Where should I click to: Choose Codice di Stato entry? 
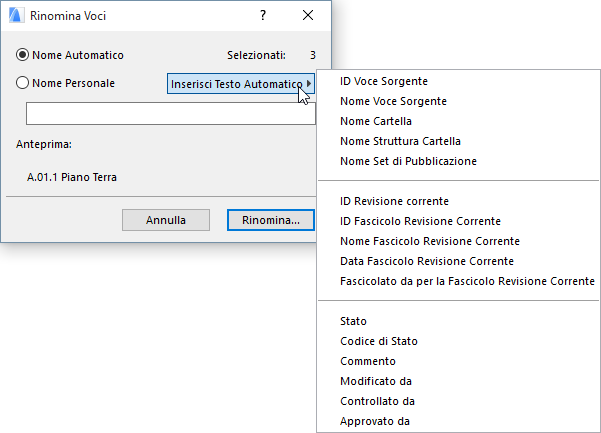(379, 341)
